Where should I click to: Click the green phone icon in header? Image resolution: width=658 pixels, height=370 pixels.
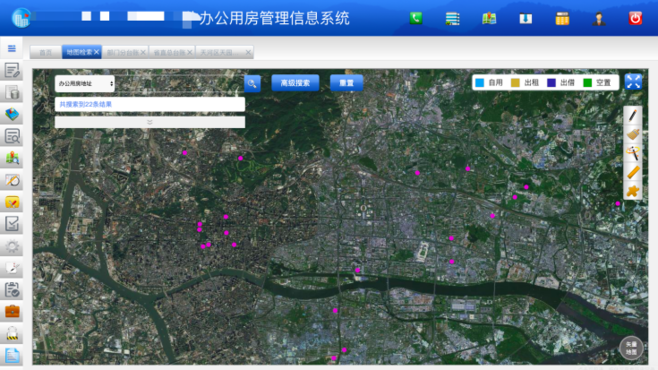tap(416, 18)
